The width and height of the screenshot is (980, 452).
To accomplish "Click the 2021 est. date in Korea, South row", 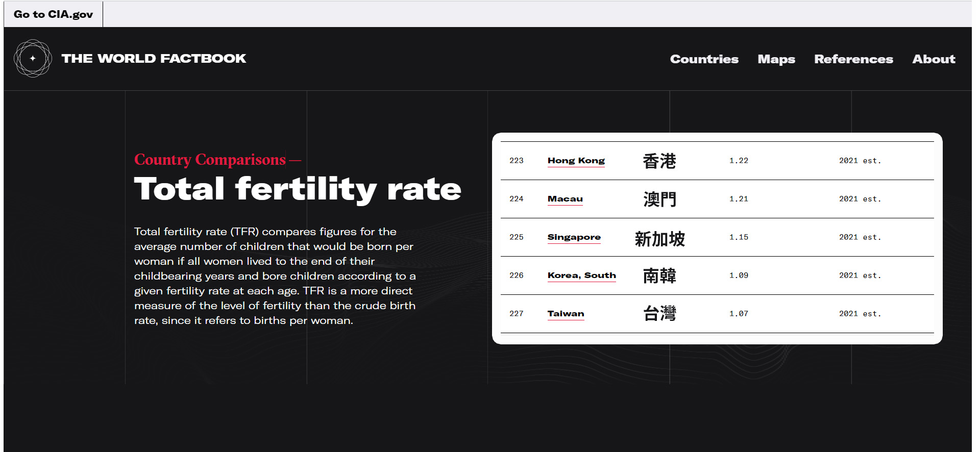I will click(860, 275).
